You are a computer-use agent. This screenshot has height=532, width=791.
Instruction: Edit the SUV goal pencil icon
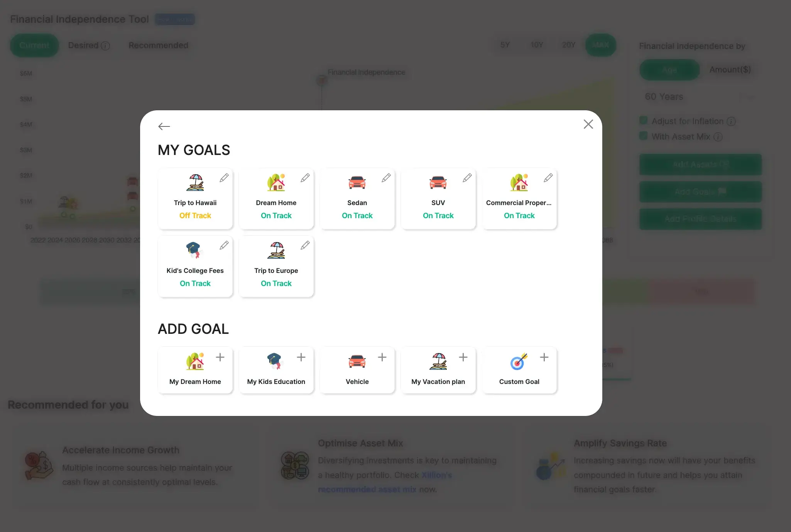[466, 177]
